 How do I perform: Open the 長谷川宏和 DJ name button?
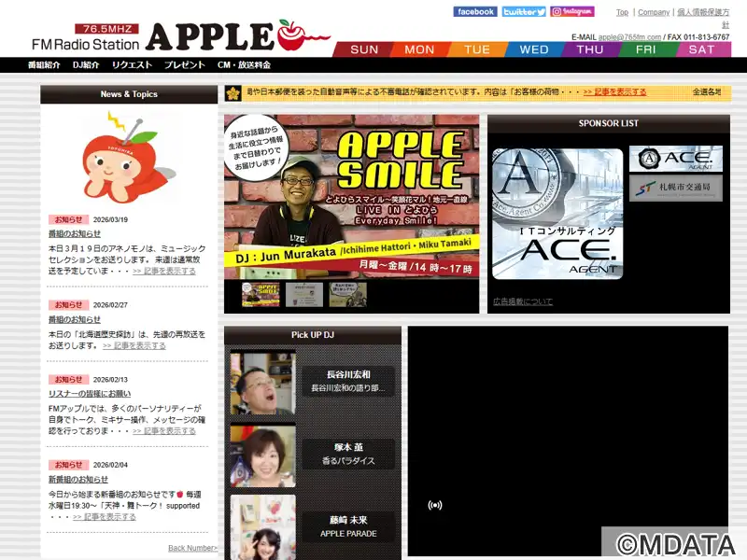348,381
